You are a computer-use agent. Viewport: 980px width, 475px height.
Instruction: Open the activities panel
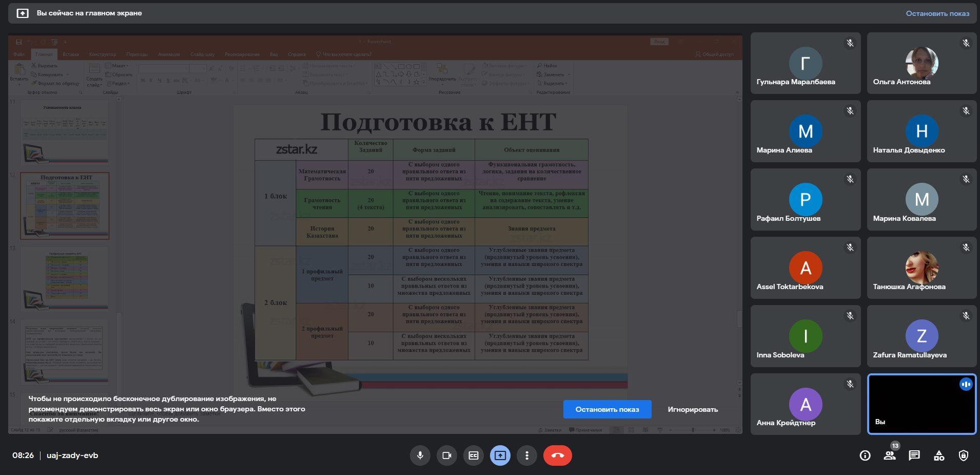tap(938, 455)
